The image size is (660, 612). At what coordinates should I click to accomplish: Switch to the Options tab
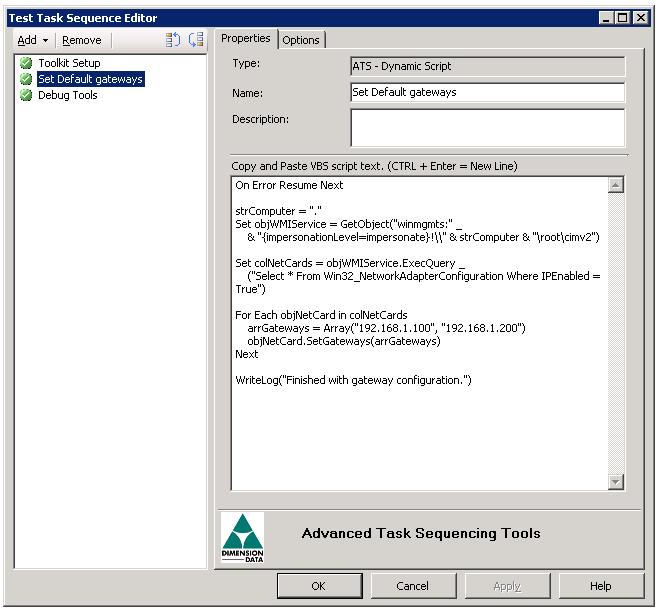pos(301,40)
